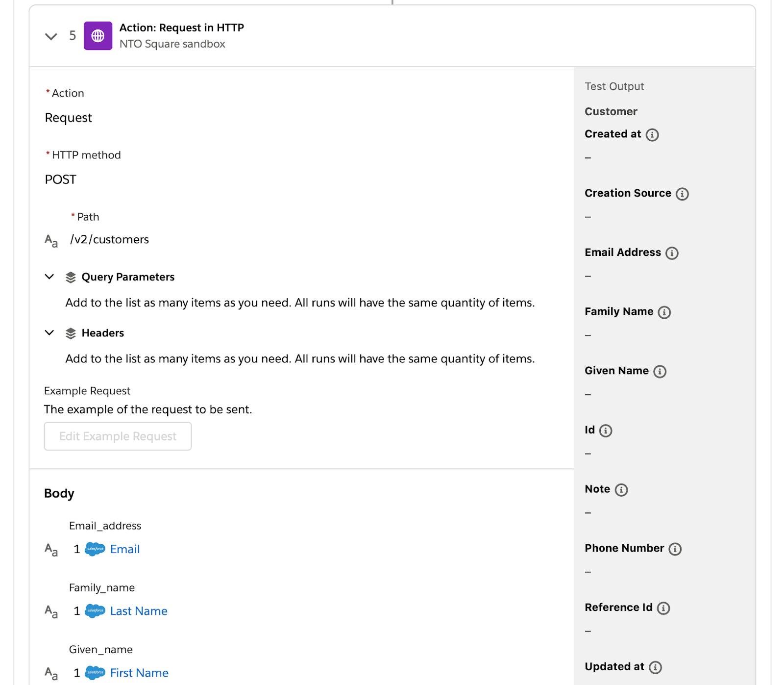
Task: Click the POST HTTP method value
Action: (x=60, y=179)
